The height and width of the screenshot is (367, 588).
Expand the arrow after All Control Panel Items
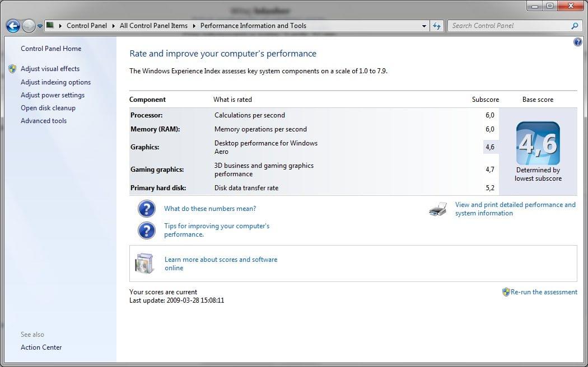[194, 26]
